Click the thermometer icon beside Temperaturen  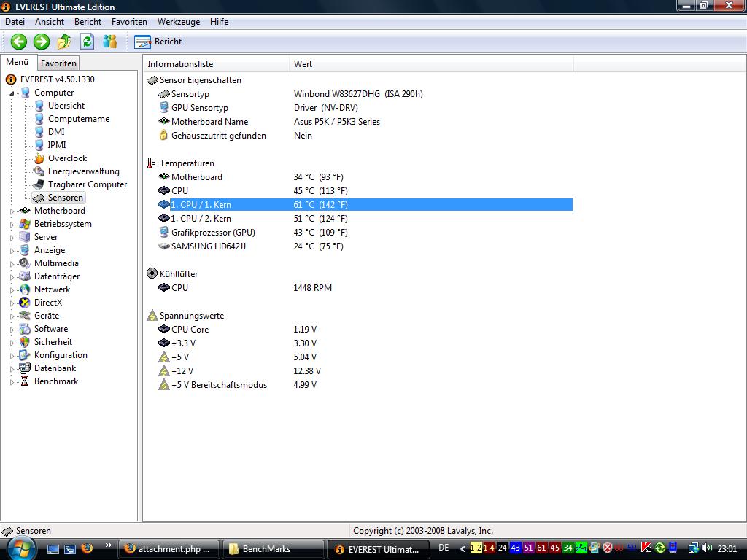click(x=152, y=163)
